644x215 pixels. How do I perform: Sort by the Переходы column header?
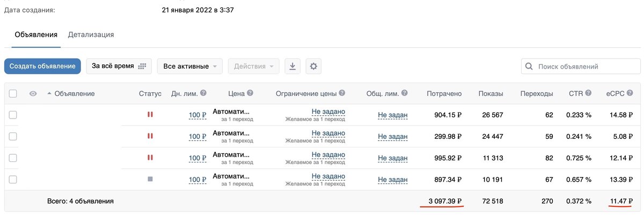click(537, 94)
